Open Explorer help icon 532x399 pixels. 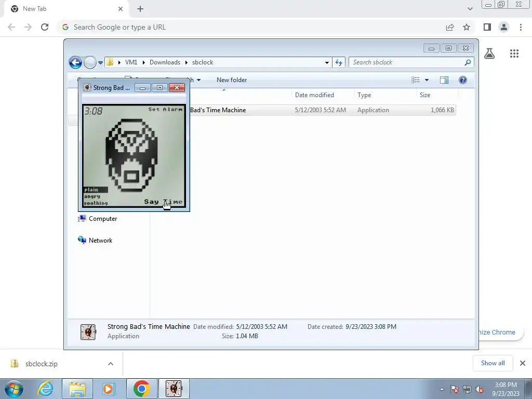coord(463,80)
